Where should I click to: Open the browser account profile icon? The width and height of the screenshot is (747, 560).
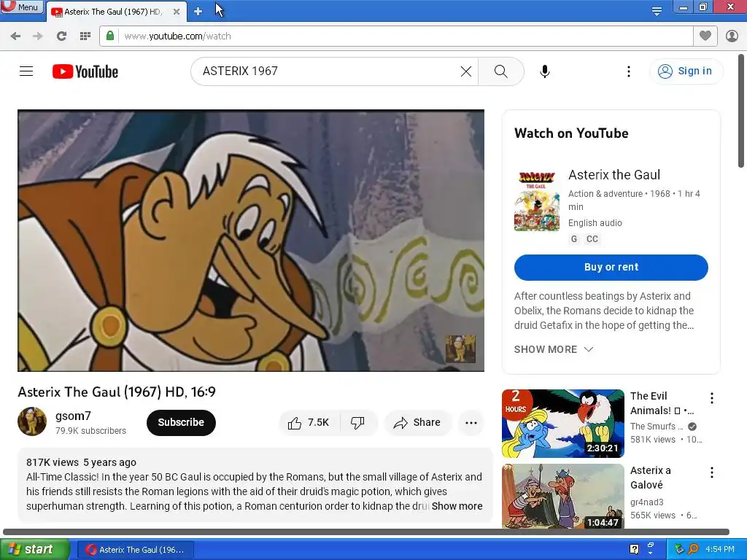732,36
